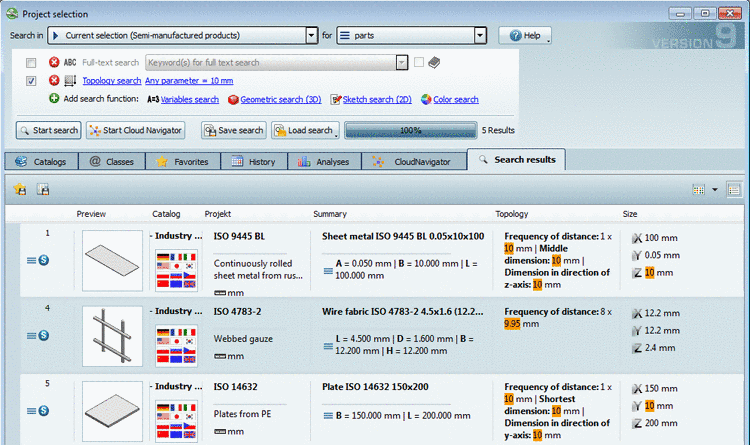The width and height of the screenshot is (750, 445).
Task: Click the S badge icon in row ISO 9445 BL
Action: pyautogui.click(x=44, y=260)
